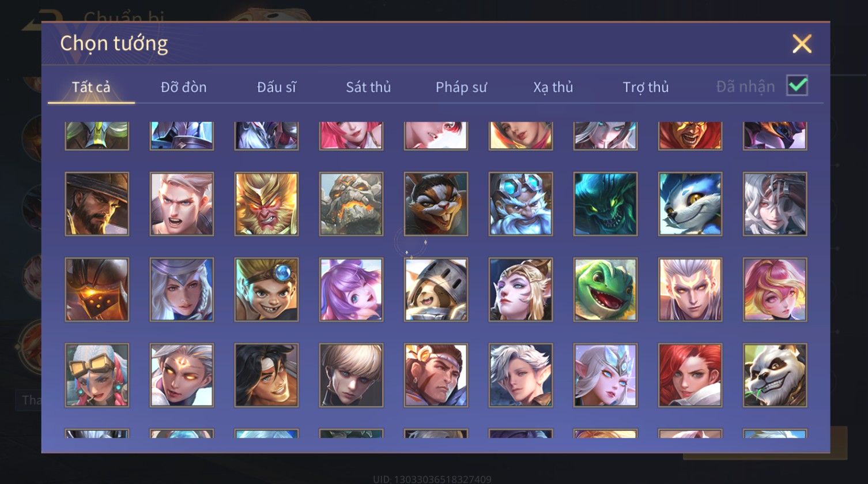Viewport: 868px width, 484px height.
Task: Show the Xạ thủ heroes tab
Action: (553, 87)
